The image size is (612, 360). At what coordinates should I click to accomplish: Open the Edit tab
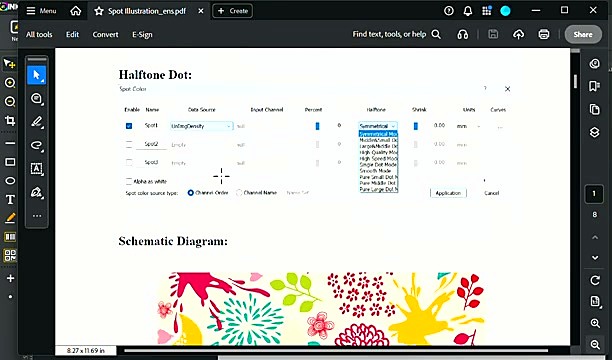72,34
